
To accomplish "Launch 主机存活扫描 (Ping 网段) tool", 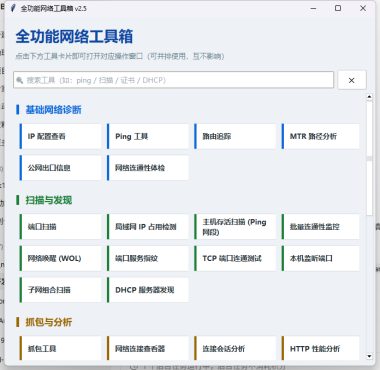I will click(x=235, y=227).
